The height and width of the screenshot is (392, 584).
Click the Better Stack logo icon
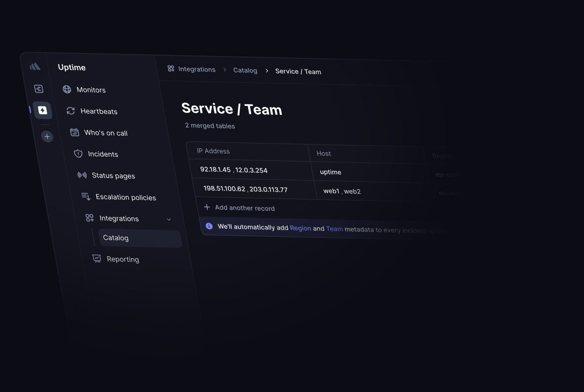point(35,67)
